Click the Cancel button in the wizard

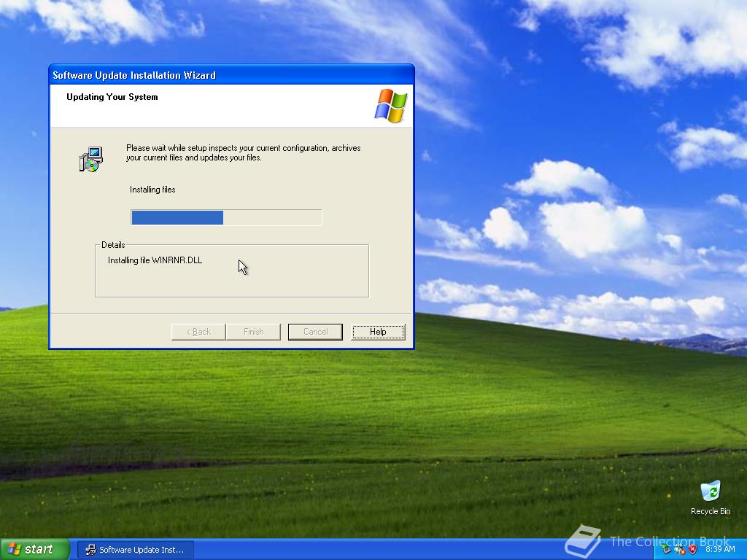tap(315, 332)
